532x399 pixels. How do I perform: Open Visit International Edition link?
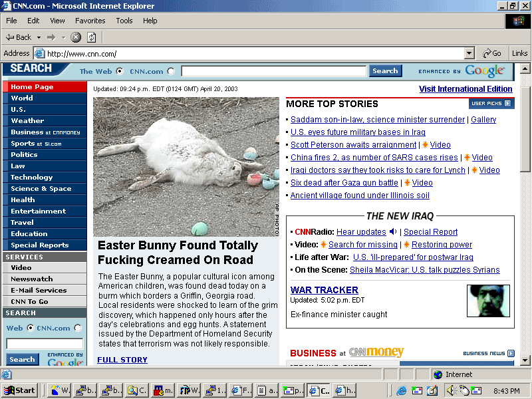[x=465, y=89]
